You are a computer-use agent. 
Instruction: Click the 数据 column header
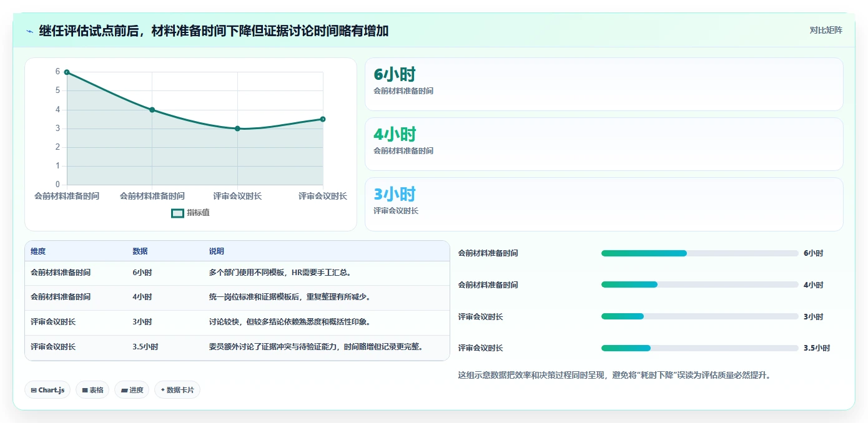tap(140, 251)
